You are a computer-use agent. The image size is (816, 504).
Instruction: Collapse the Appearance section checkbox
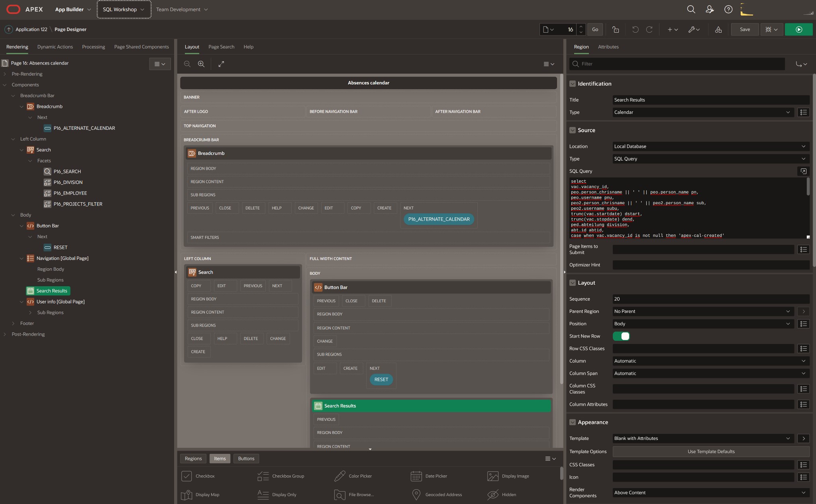pos(573,422)
